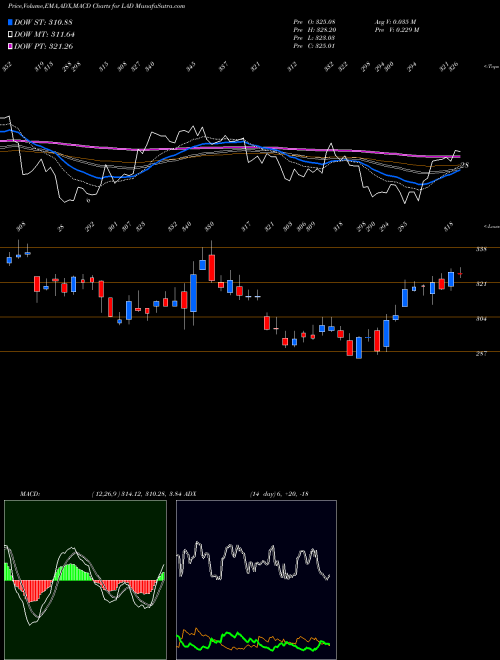
Task: Click the 321 price level label
Action: tap(481, 284)
